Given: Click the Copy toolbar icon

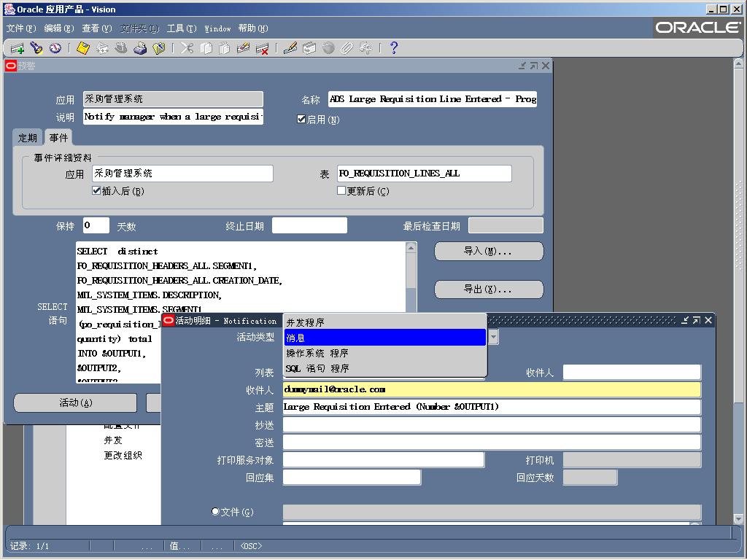Looking at the screenshot, I should coord(206,48).
